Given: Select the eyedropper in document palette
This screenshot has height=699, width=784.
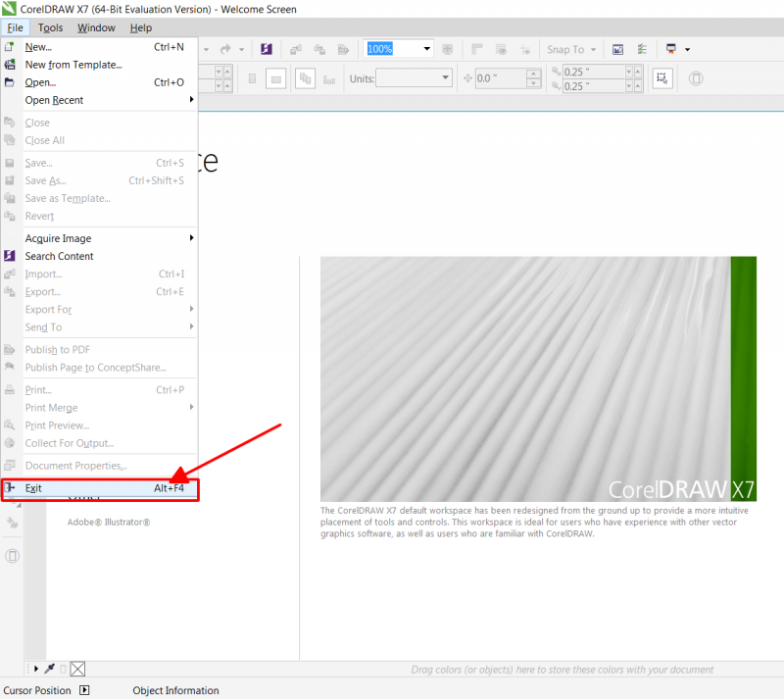Looking at the screenshot, I should click(50, 669).
